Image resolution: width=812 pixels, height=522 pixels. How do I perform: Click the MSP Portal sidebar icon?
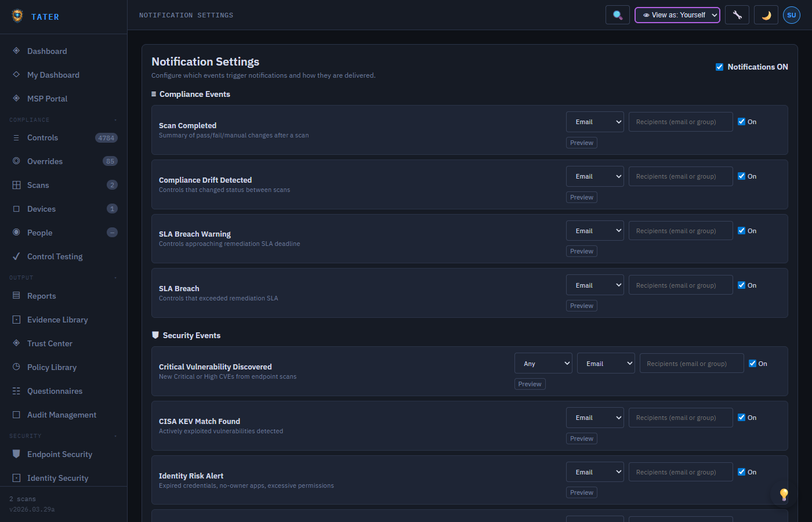pyautogui.click(x=16, y=99)
